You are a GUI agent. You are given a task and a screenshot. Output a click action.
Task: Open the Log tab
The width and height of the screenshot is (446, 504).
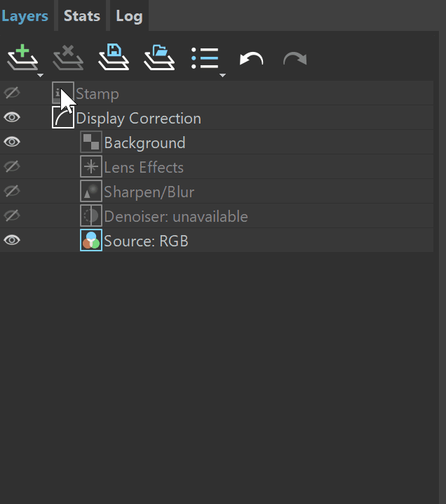pyautogui.click(x=129, y=15)
